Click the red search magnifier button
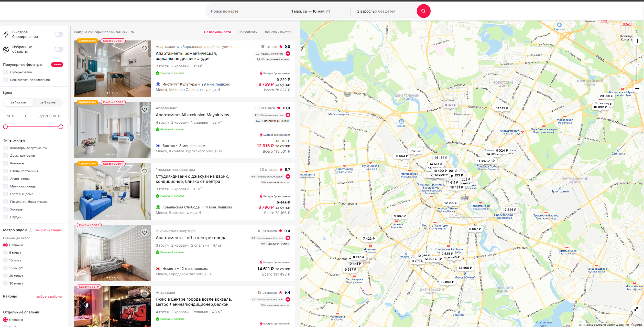 point(423,11)
